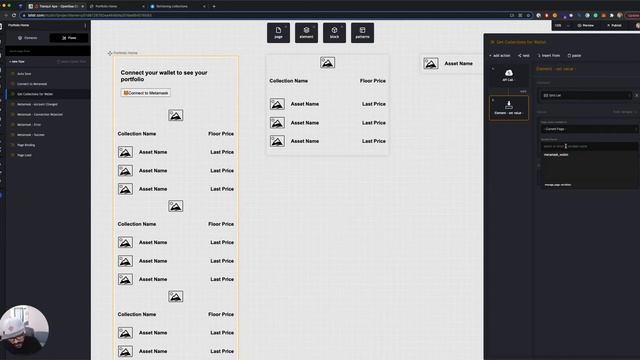Select the Page Load flow
The image size is (640, 360).
48,155
